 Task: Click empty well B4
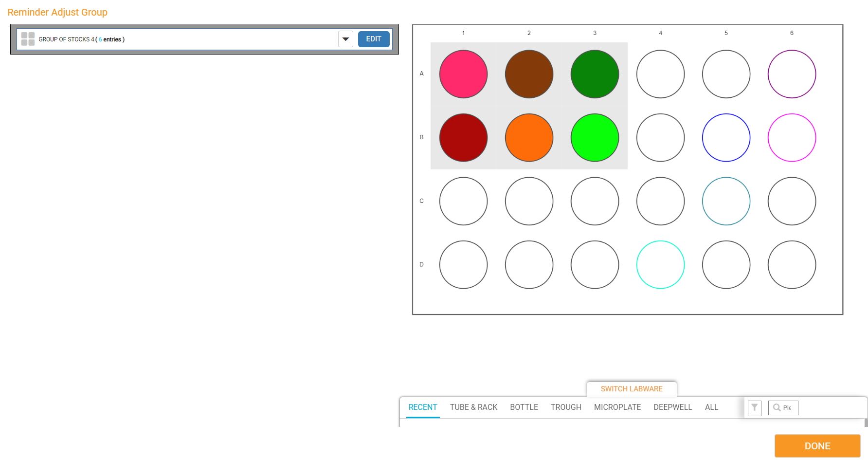point(660,138)
